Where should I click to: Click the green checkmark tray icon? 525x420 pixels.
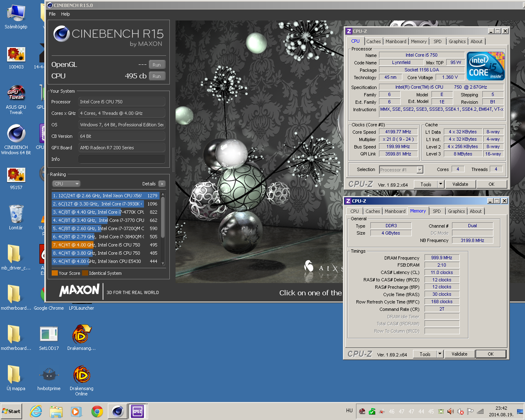click(372, 411)
